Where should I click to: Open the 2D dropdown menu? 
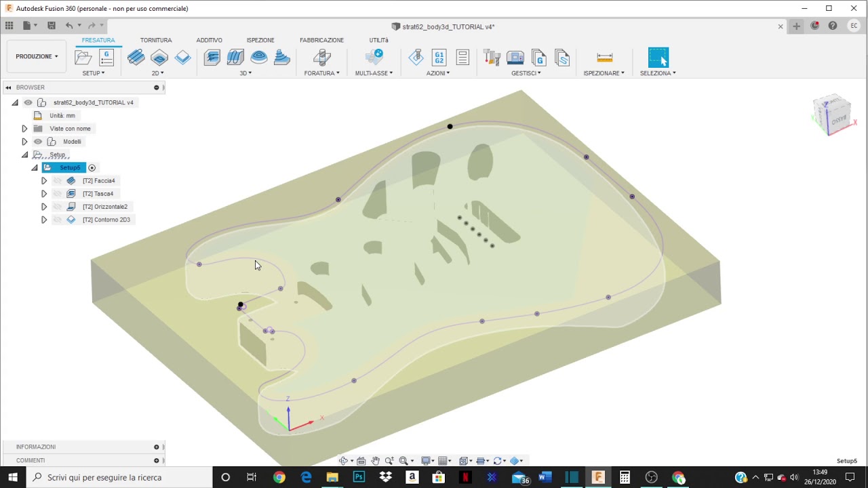pos(158,73)
